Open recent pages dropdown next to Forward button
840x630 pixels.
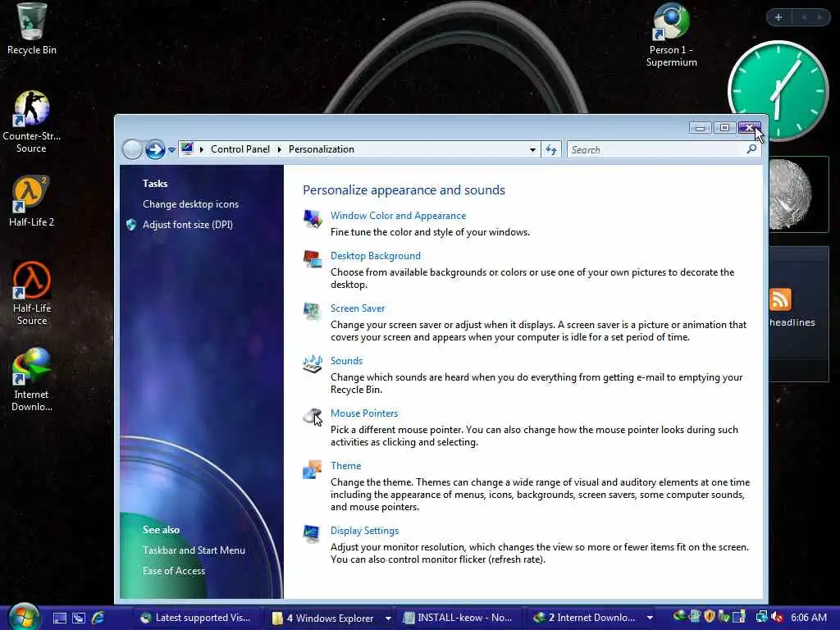click(171, 150)
